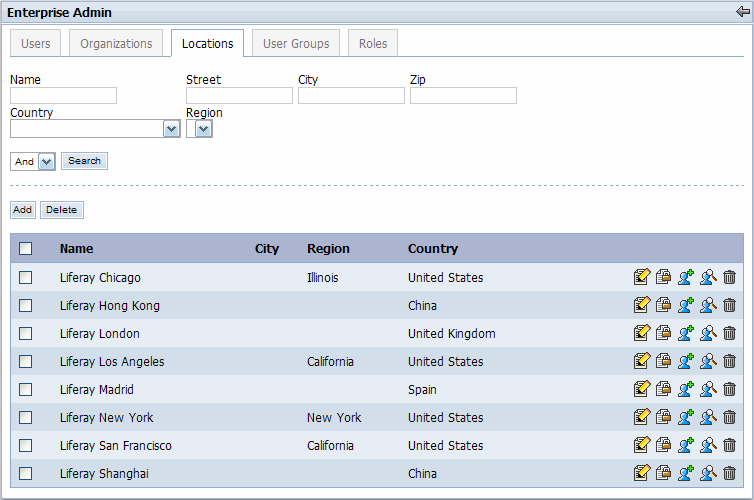Click the back arrow in Enterprise Admin header
Screen dimensions: 754x500
coord(742,12)
